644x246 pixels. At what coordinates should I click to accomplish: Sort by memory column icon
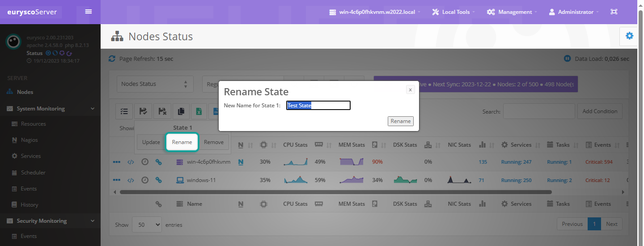(319, 145)
